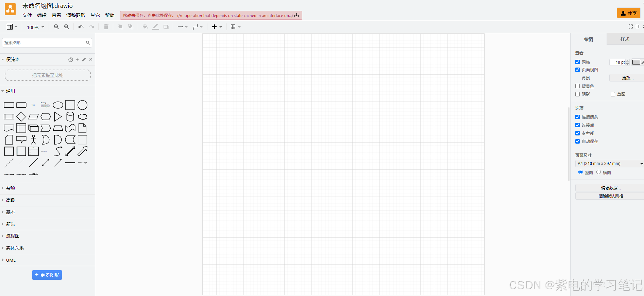Click the 更多图形 button

(47, 275)
